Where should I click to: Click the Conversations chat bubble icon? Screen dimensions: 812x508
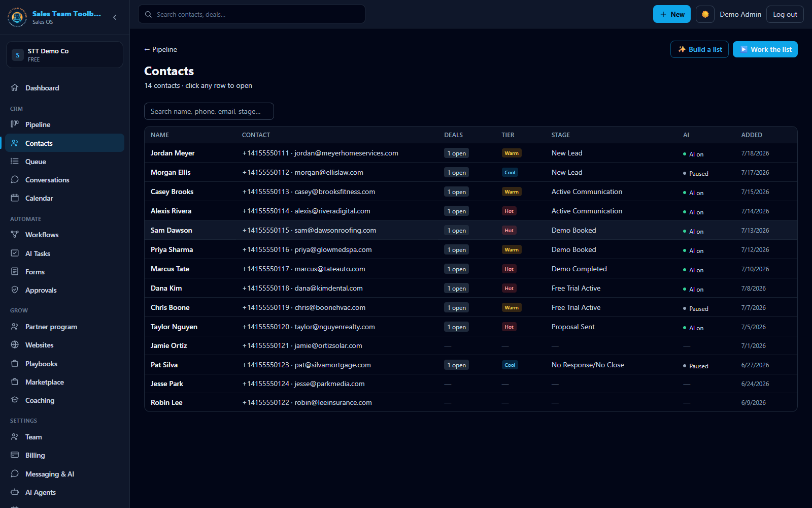[x=15, y=179]
